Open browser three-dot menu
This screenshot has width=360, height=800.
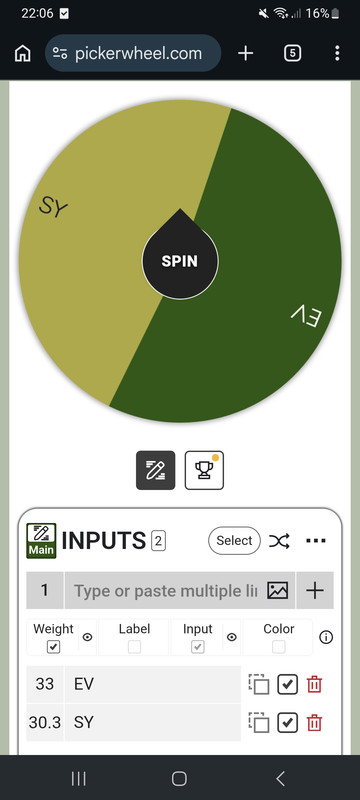[337, 53]
